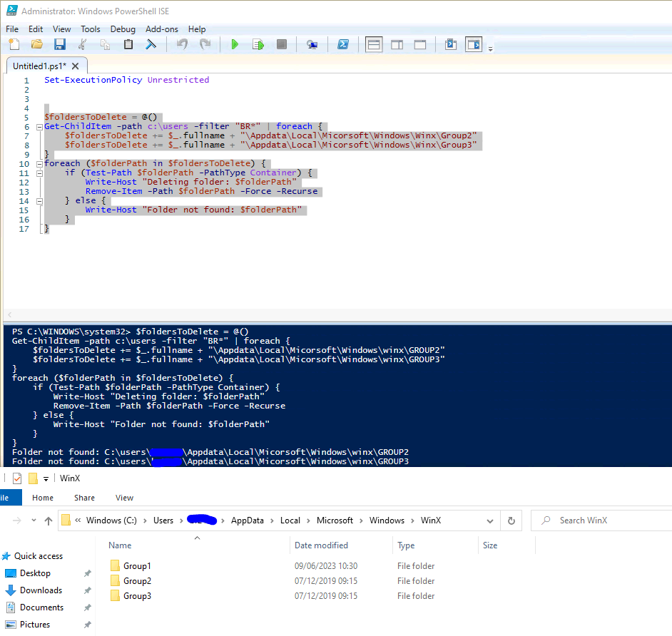Create a new script in ISE toolbar

14,44
